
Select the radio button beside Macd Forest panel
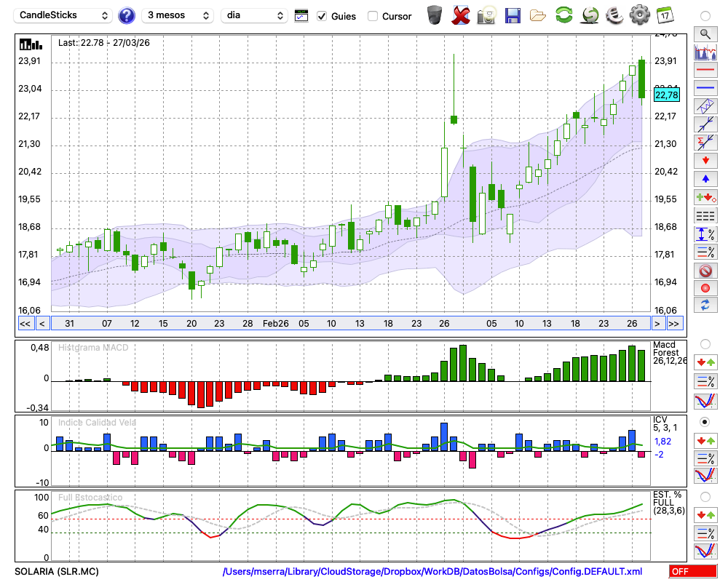point(705,343)
